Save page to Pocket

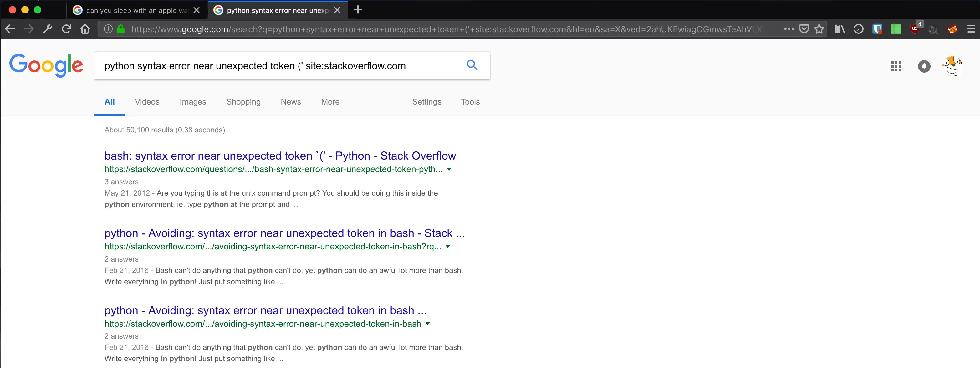[x=804, y=29]
